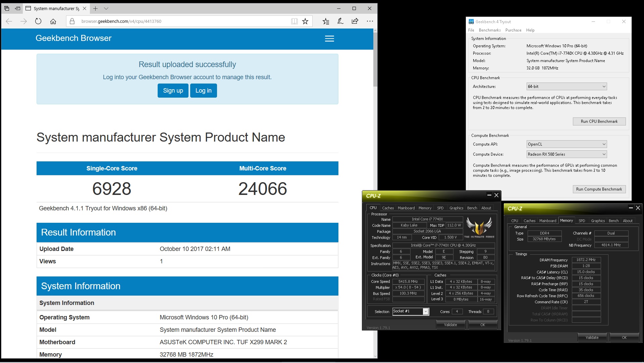Image resolution: width=644 pixels, height=363 pixels.
Task: Click the Geekbench 4 Tryout app icon
Action: [x=471, y=21]
